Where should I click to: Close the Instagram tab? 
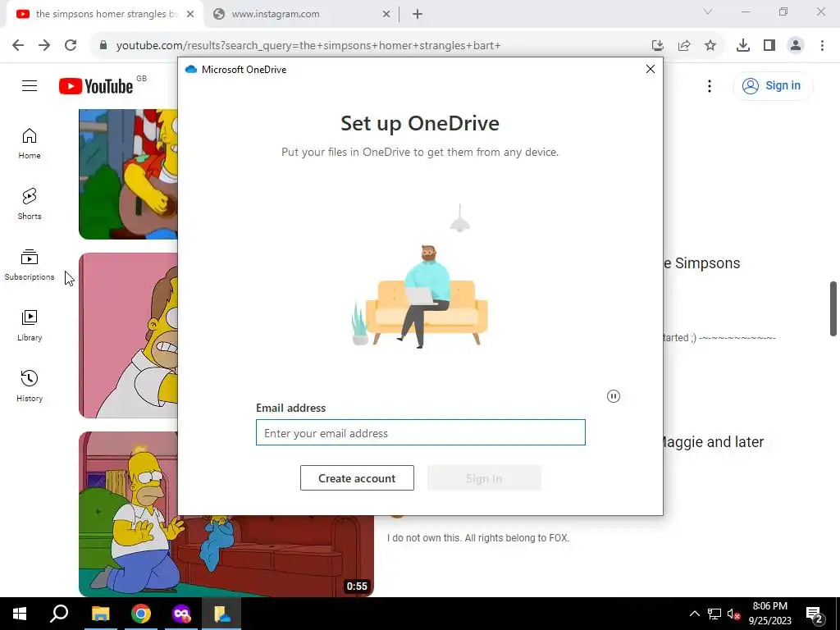(x=386, y=15)
